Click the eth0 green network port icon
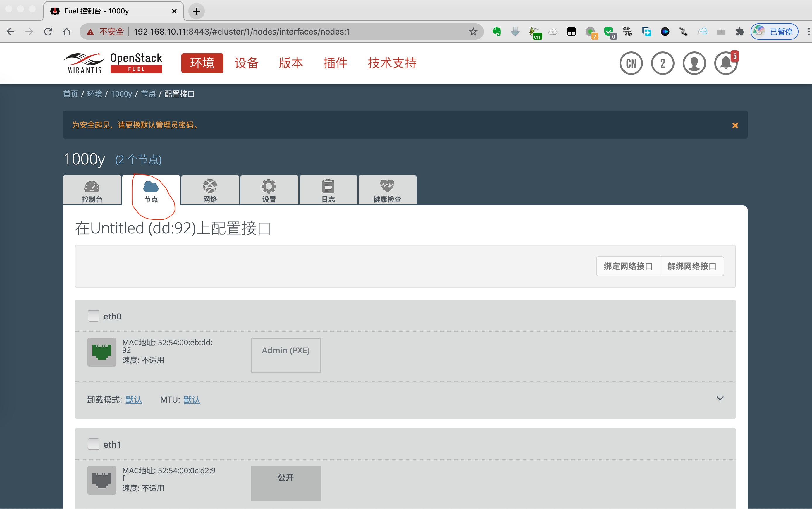This screenshot has height=509, width=812. click(102, 352)
